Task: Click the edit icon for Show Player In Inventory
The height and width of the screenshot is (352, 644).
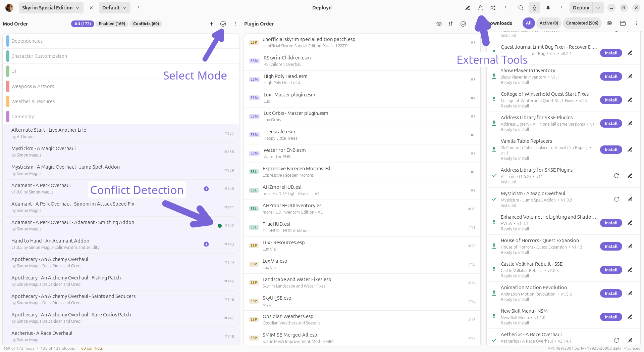Action: pos(630,77)
